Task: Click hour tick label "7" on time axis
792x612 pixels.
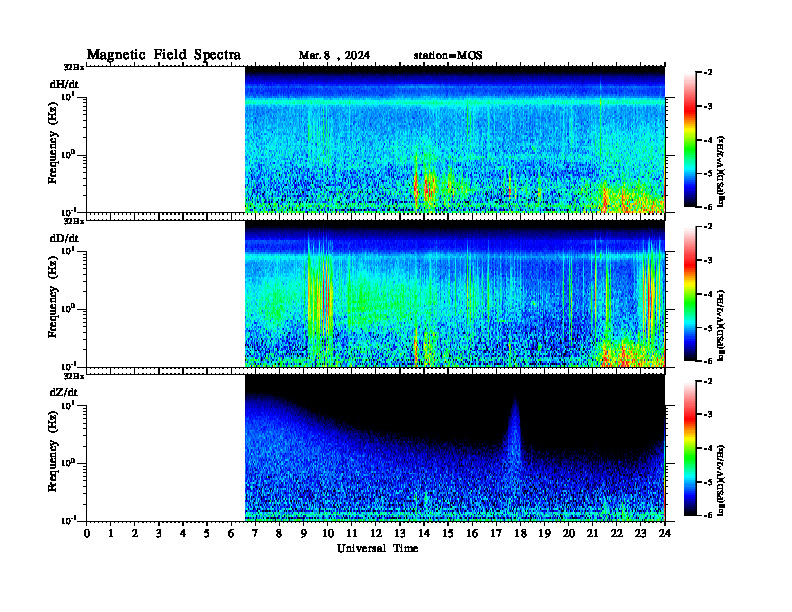Action: (x=255, y=534)
